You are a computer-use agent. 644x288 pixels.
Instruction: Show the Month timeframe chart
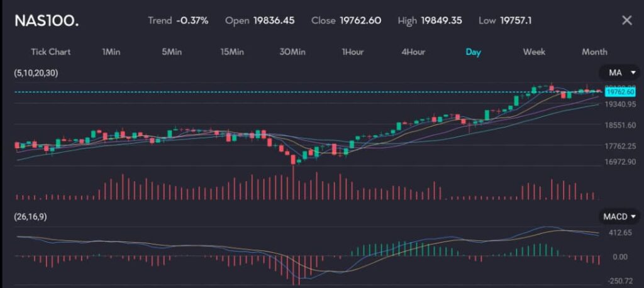(x=594, y=52)
